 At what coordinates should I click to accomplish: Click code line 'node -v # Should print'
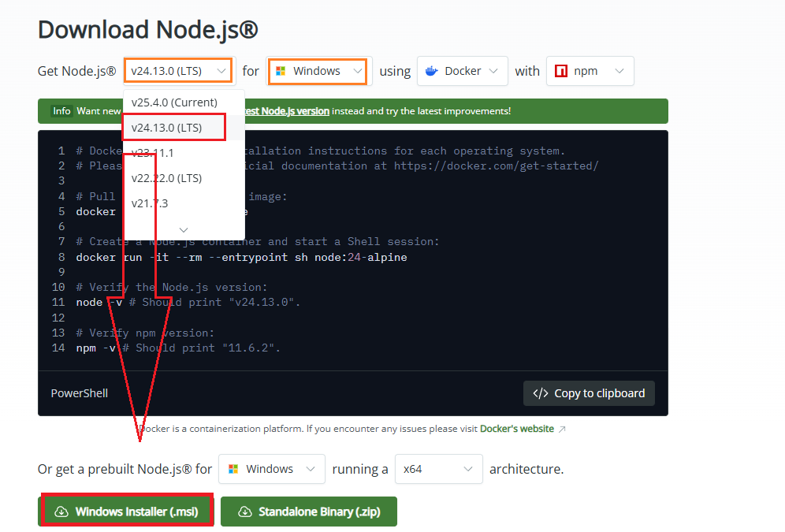click(x=188, y=303)
